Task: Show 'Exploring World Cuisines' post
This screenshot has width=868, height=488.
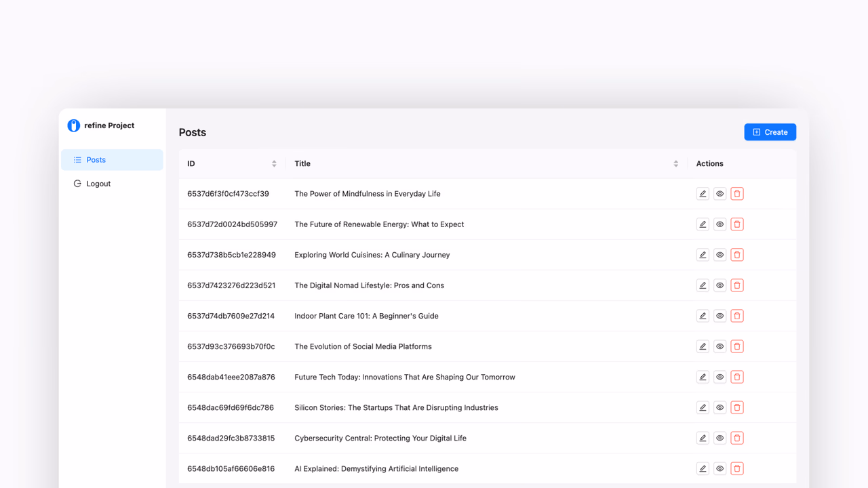Action: (720, 255)
